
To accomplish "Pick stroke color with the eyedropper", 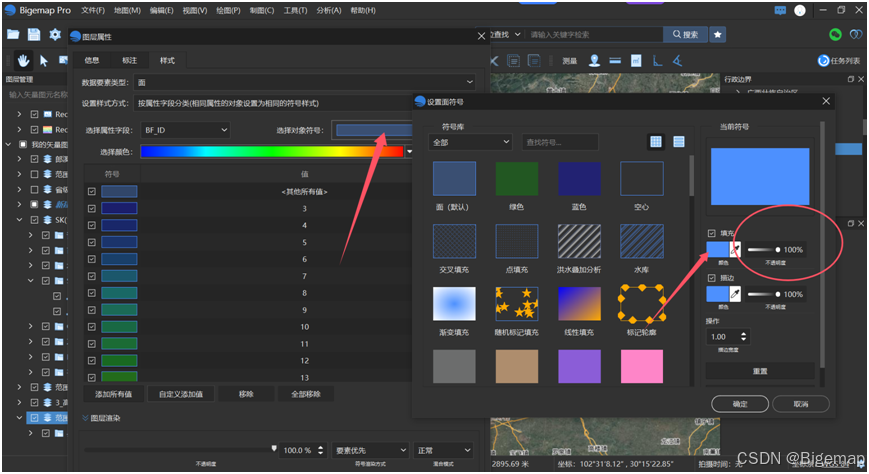I will (x=735, y=294).
